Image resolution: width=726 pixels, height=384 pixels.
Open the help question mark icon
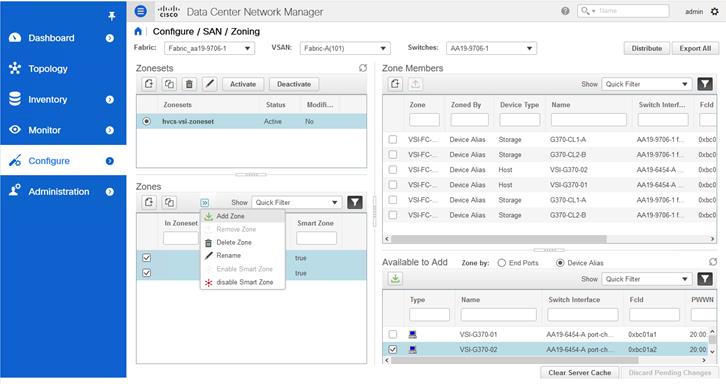[565, 11]
